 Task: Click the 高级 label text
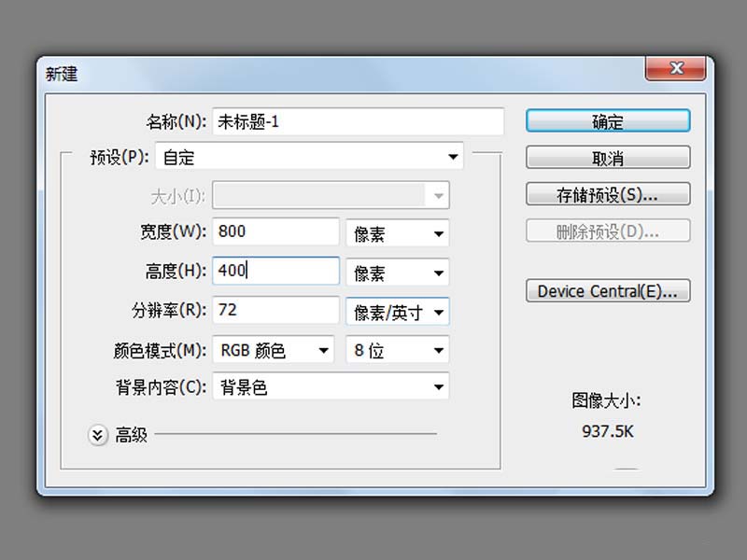(x=132, y=435)
